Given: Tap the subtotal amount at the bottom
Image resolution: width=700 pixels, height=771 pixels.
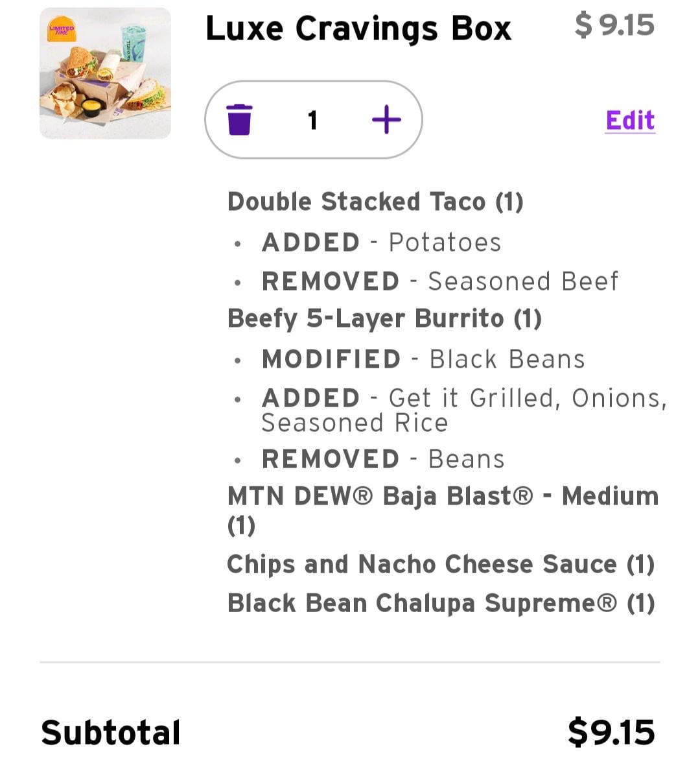Looking at the screenshot, I should [x=611, y=732].
